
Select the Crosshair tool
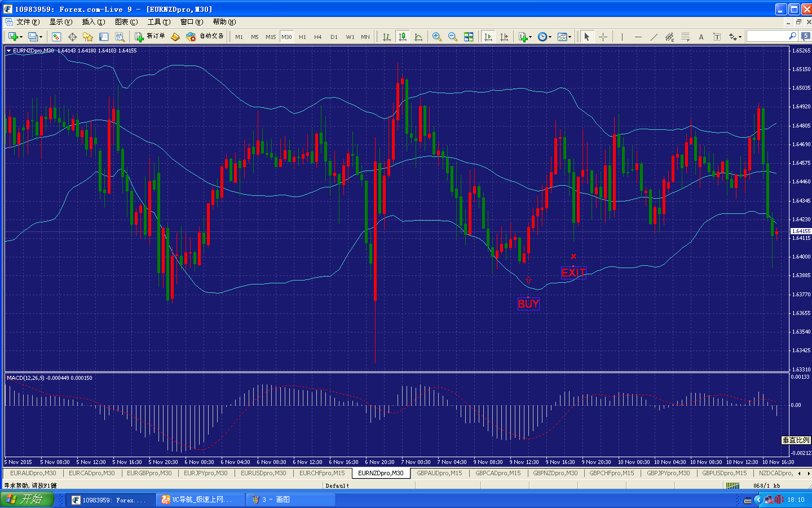tap(603, 37)
